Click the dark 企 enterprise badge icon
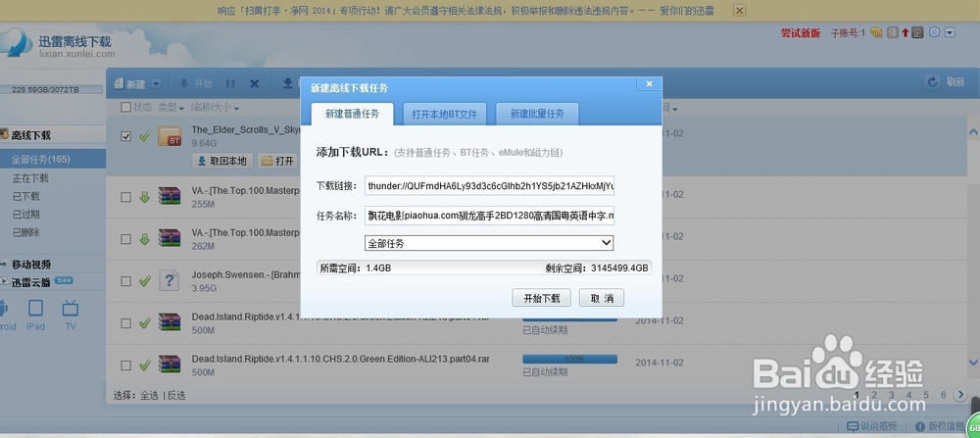Viewport: 980px width, 438px height. click(917, 32)
